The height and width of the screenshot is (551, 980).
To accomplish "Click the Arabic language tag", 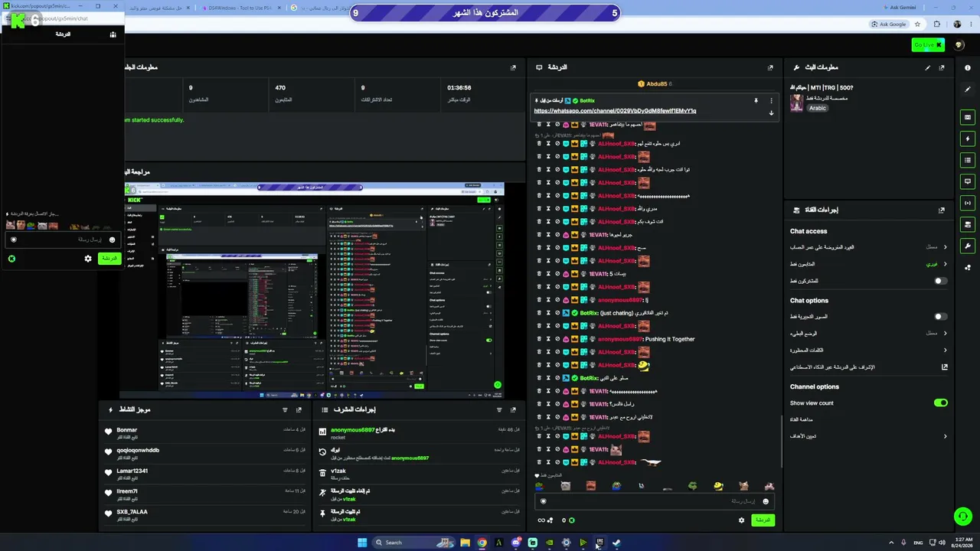I will tap(818, 108).
